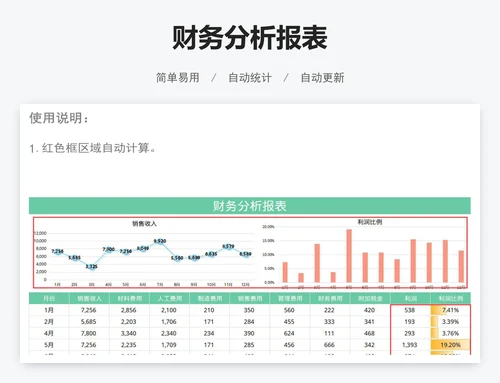Select the 560 management cost cell
500x383 pixels.
click(x=289, y=310)
